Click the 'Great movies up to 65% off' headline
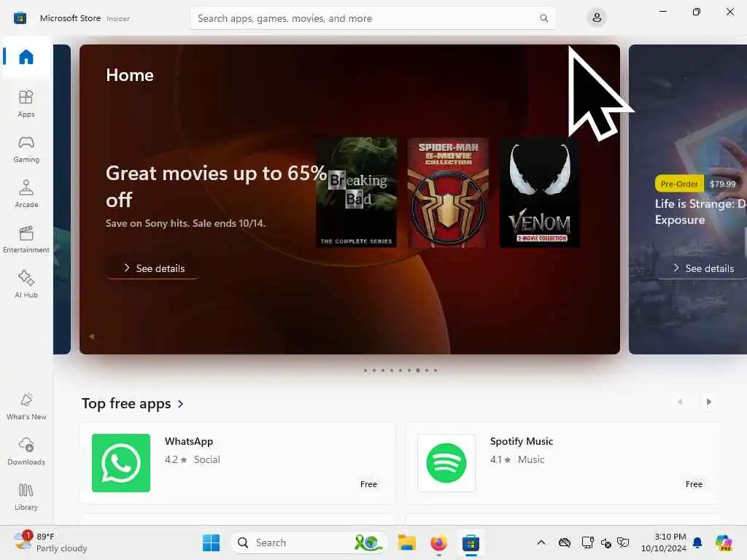Screen dimensions: 747x560 tap(216, 186)
